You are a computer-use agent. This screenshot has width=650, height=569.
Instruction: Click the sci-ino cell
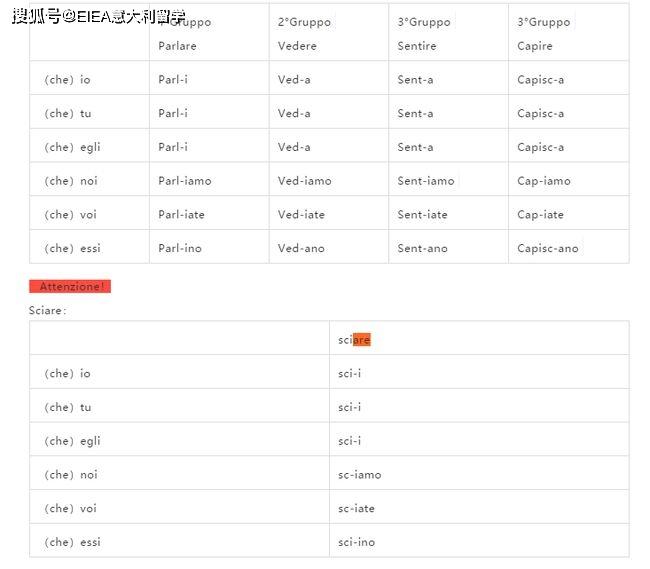[x=356, y=543]
